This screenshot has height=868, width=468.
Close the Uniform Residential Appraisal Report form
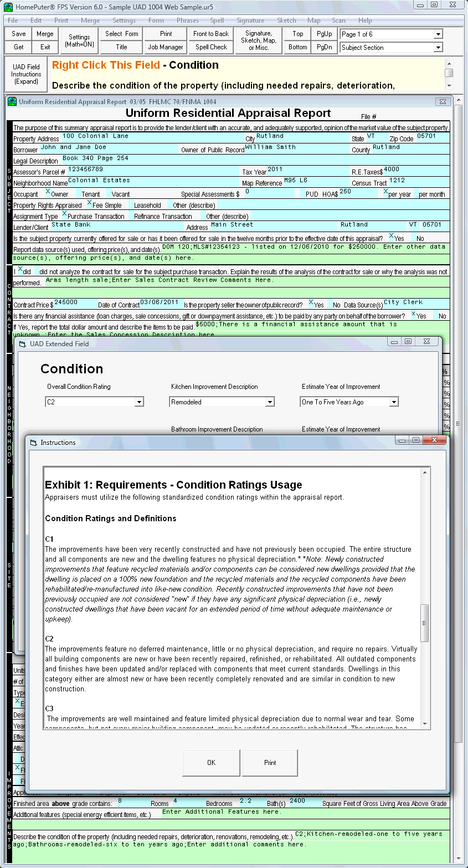(443, 102)
